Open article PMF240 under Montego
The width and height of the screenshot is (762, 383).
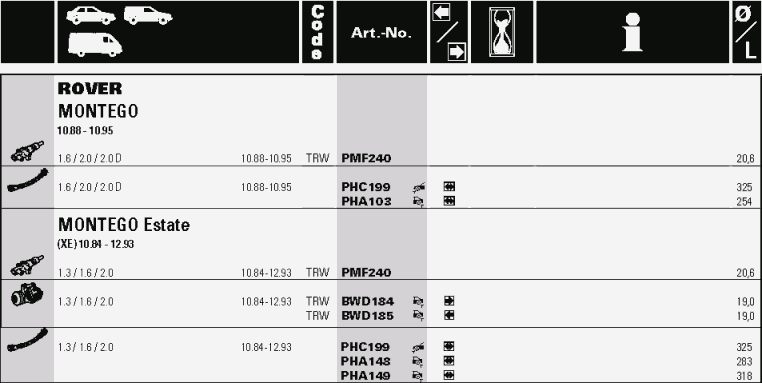pos(366,158)
